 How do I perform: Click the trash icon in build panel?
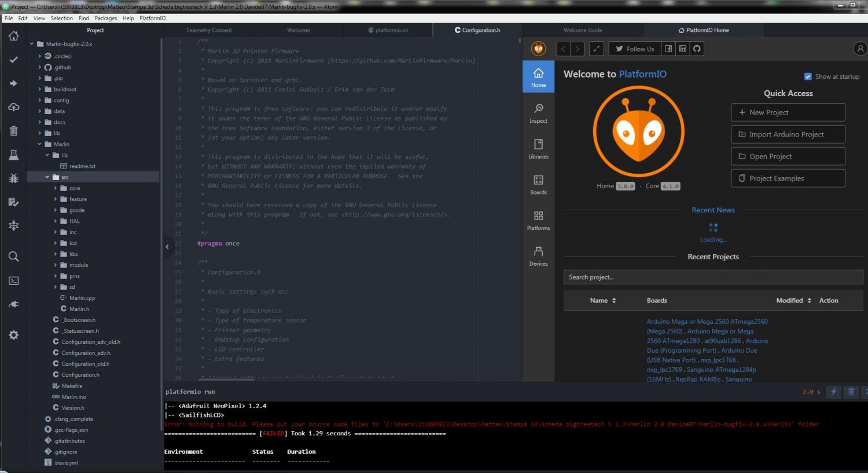tap(851, 392)
